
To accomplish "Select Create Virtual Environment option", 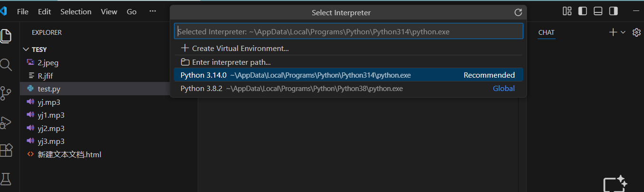I will (235, 48).
